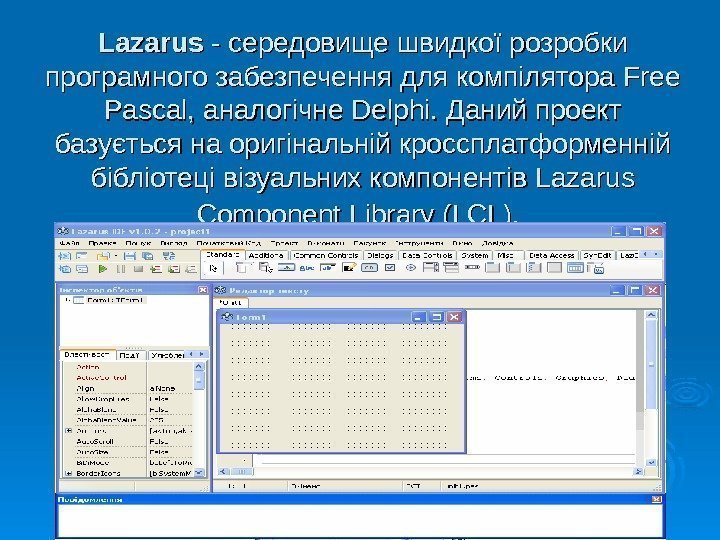Click the Save floppy disk icon
This screenshot has width=720, height=540.
pos(130,256)
